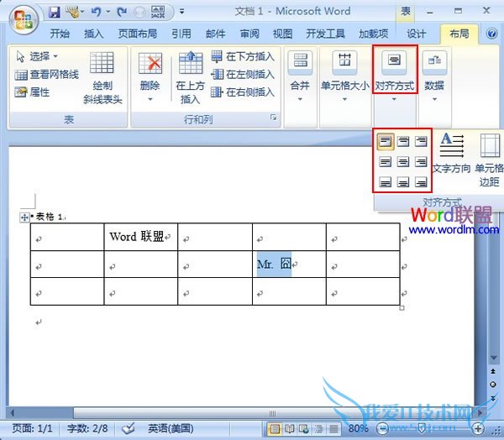This screenshot has width=504, height=440.
Task: Expand the 数据 group dropdown
Action: coord(434,77)
